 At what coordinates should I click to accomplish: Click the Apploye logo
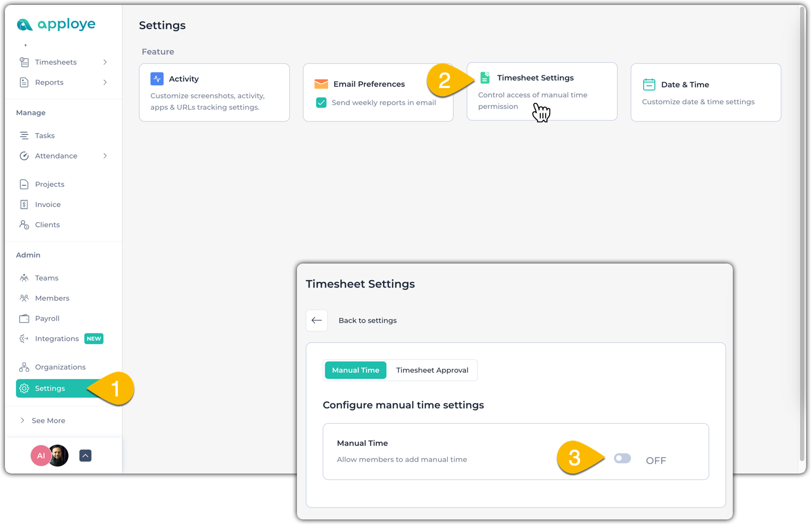(56, 24)
